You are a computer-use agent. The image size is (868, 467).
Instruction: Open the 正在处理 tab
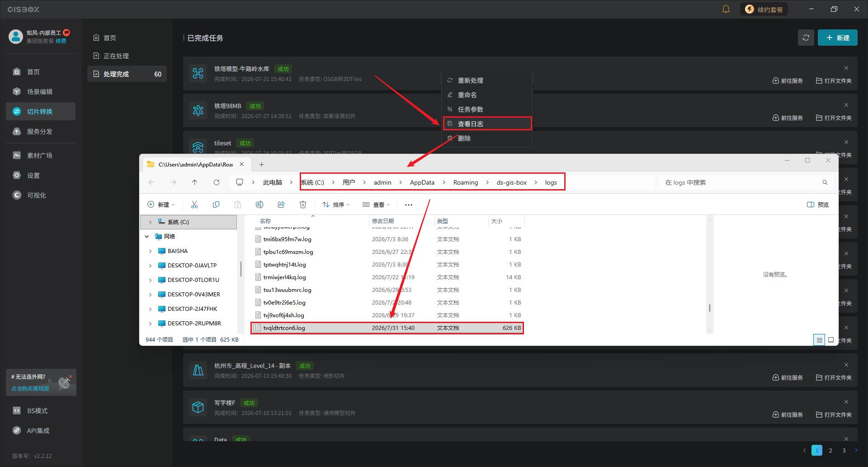127,56
